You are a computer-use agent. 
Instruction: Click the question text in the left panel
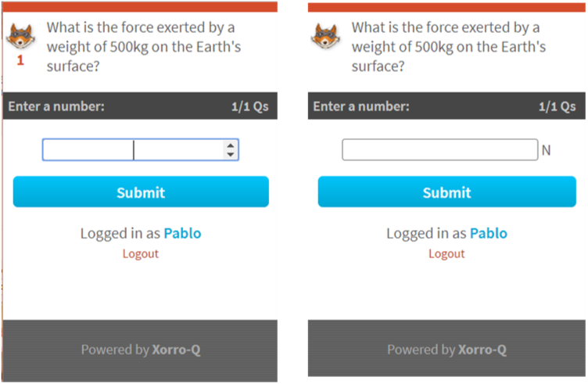[144, 47]
